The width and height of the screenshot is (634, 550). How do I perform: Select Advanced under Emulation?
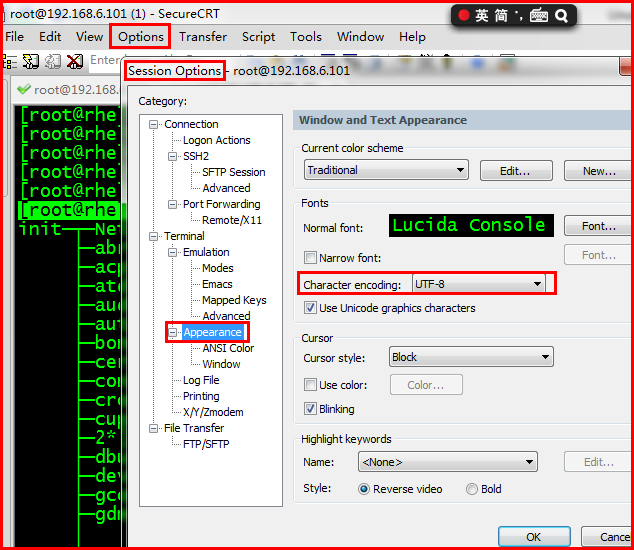tap(226, 316)
